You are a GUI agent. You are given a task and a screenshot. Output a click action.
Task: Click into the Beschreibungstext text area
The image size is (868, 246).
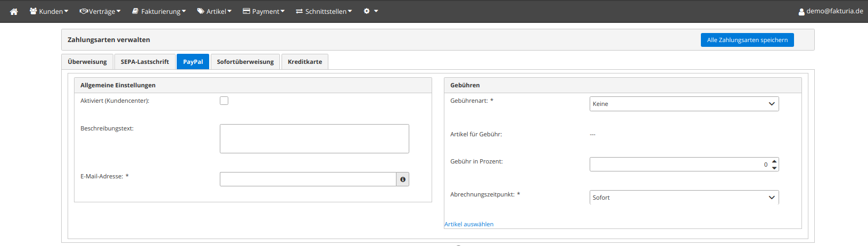314,138
